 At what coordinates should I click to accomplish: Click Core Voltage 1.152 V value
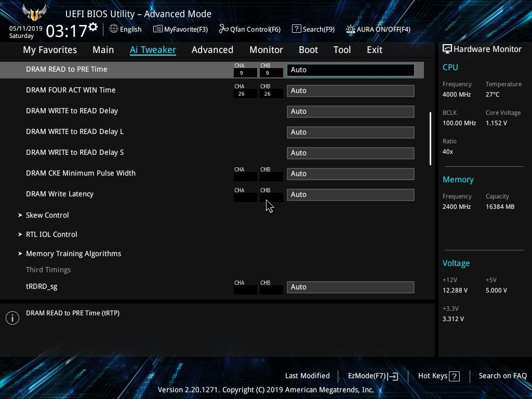click(x=496, y=123)
